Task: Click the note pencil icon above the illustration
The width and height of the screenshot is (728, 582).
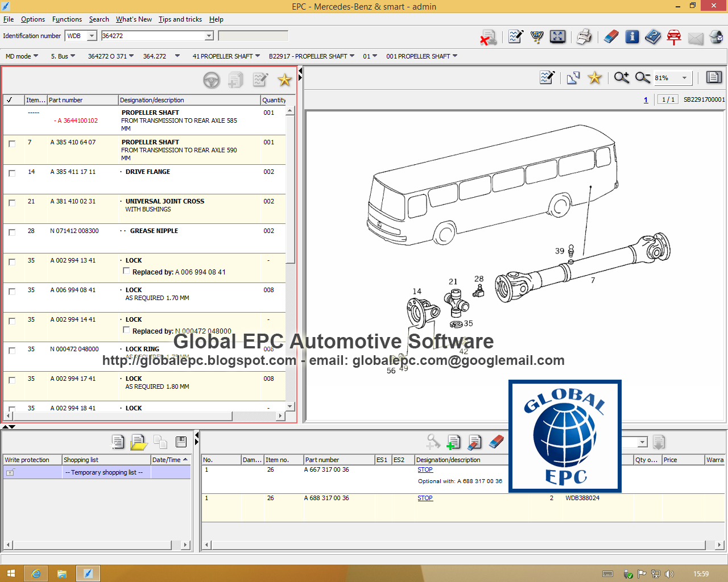Action: tap(547, 78)
